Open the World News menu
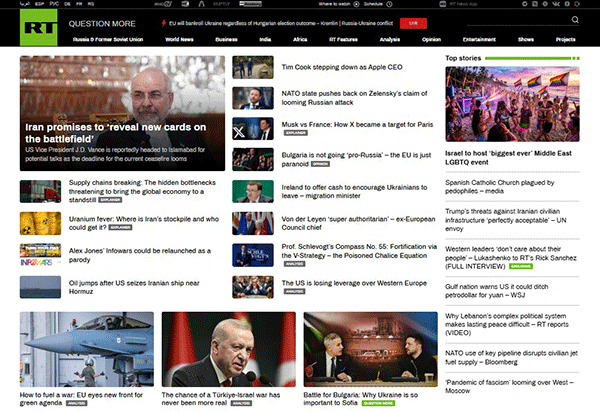Screen dimensions: 600x411 pos(180,39)
